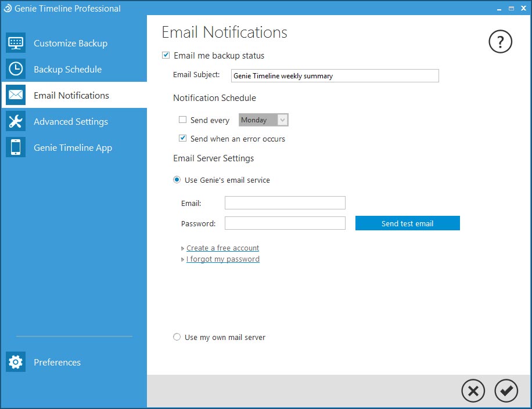Focus the Email input field
This screenshot has height=409, width=532.
[x=285, y=202]
